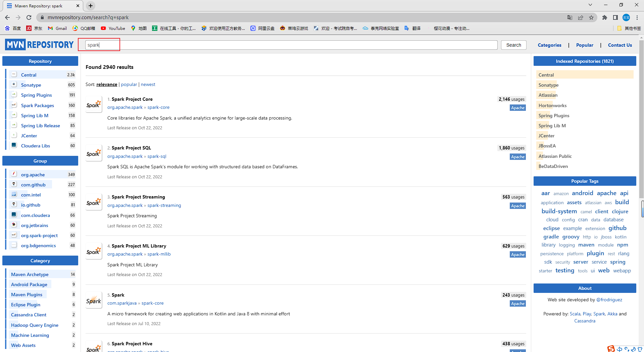Screen dimensions: 644x352
Task: Click the testing popular tag
Action: tap(564, 270)
